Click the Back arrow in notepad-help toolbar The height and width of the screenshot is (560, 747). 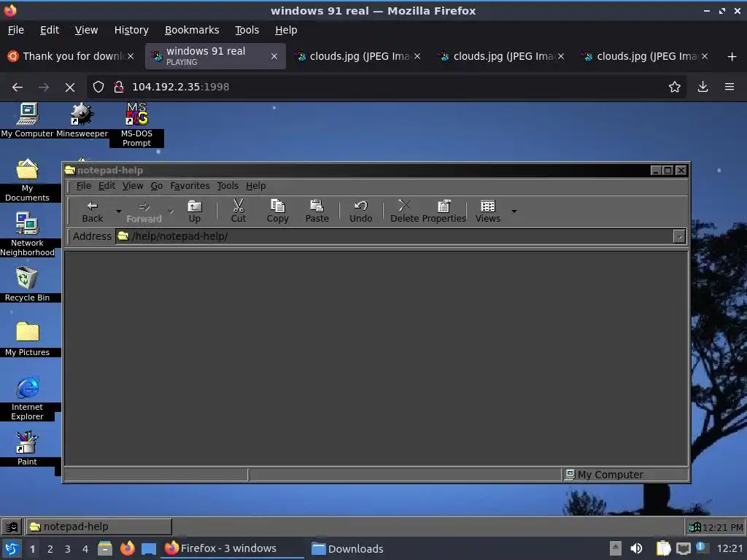(x=92, y=211)
